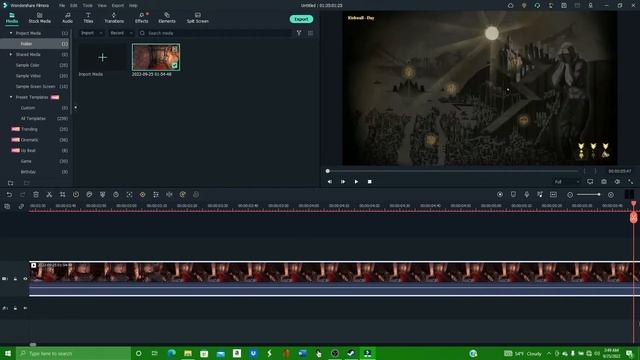Open the View menu
The width and height of the screenshot is (640, 360).
102,6
